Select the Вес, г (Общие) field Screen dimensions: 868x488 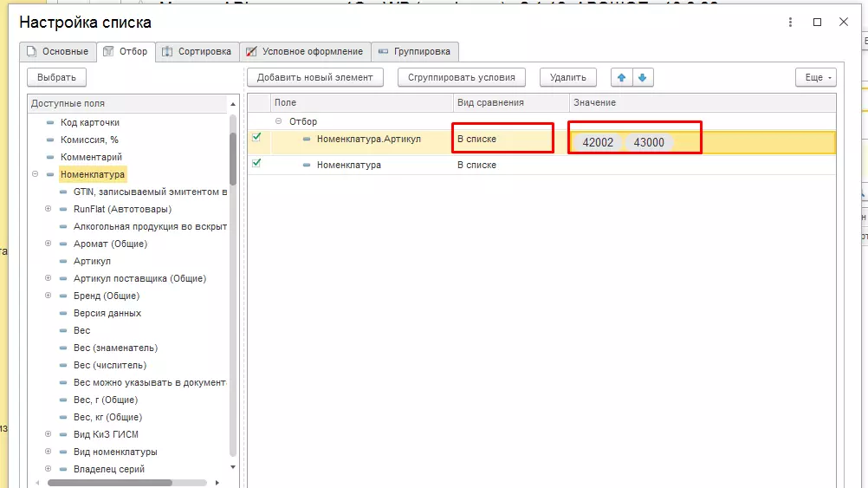click(x=106, y=400)
